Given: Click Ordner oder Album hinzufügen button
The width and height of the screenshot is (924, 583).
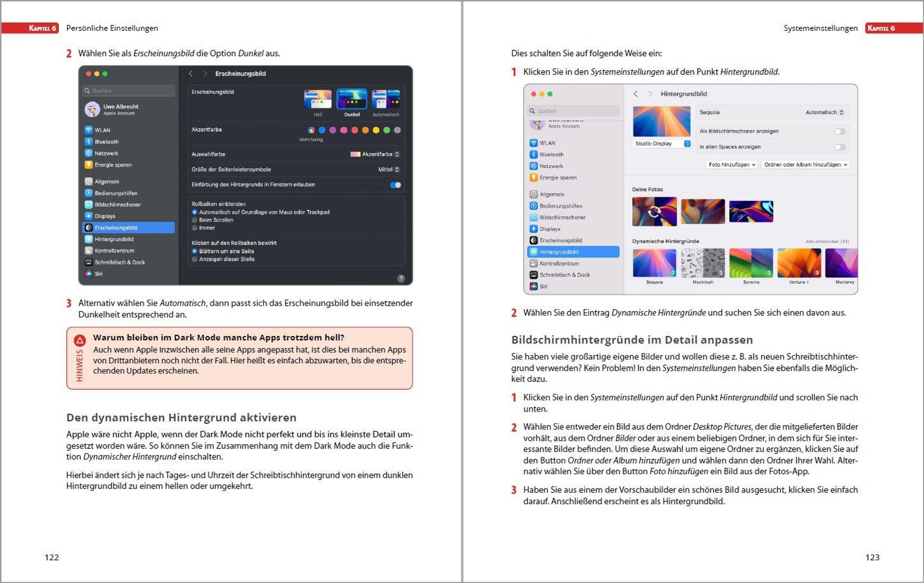Looking at the screenshot, I should [x=805, y=164].
